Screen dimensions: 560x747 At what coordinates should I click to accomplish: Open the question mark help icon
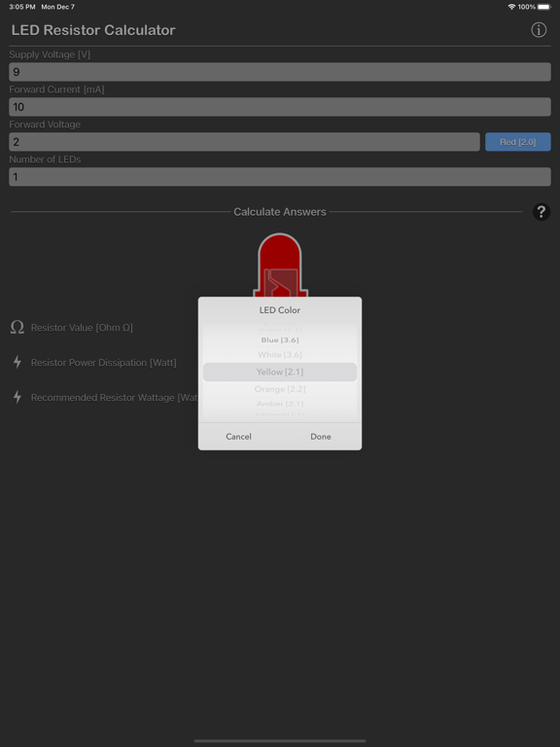[541, 211]
